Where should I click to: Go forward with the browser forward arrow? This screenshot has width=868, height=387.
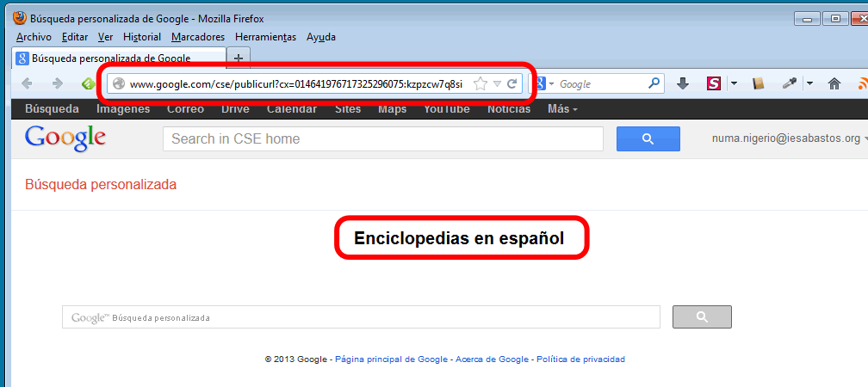(58, 83)
